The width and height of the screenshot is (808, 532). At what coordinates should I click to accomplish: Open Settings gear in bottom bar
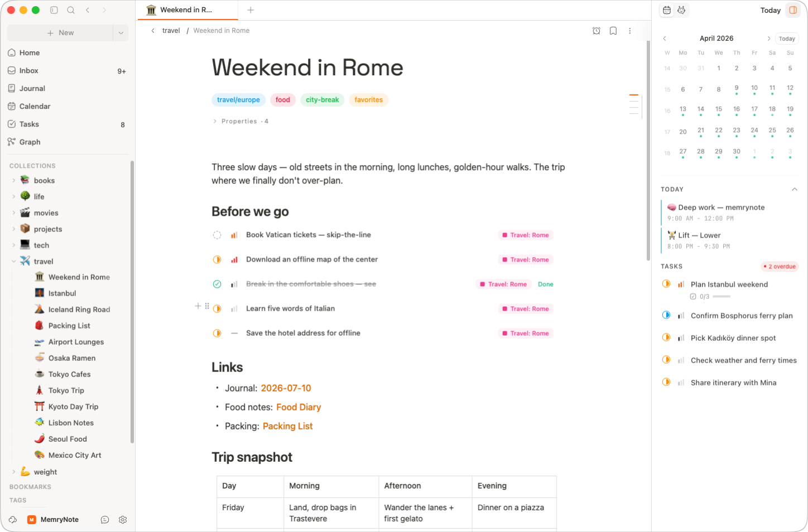pos(123,520)
